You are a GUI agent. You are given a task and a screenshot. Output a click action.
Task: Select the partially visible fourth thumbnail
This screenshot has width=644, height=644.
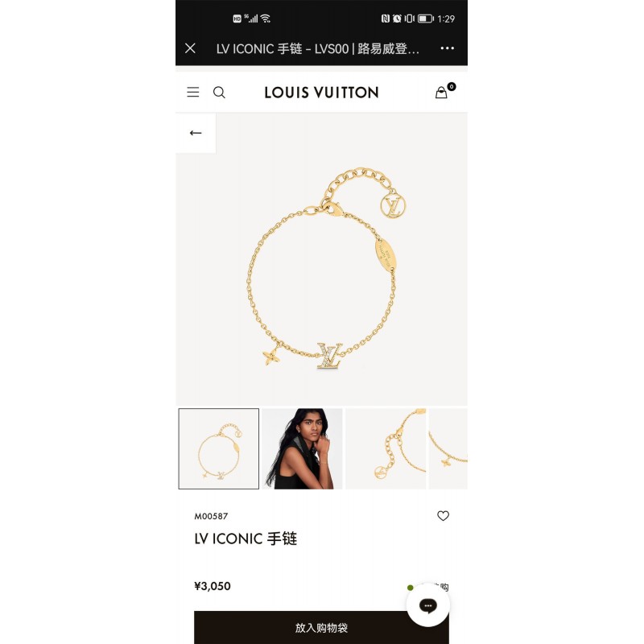[448, 448]
